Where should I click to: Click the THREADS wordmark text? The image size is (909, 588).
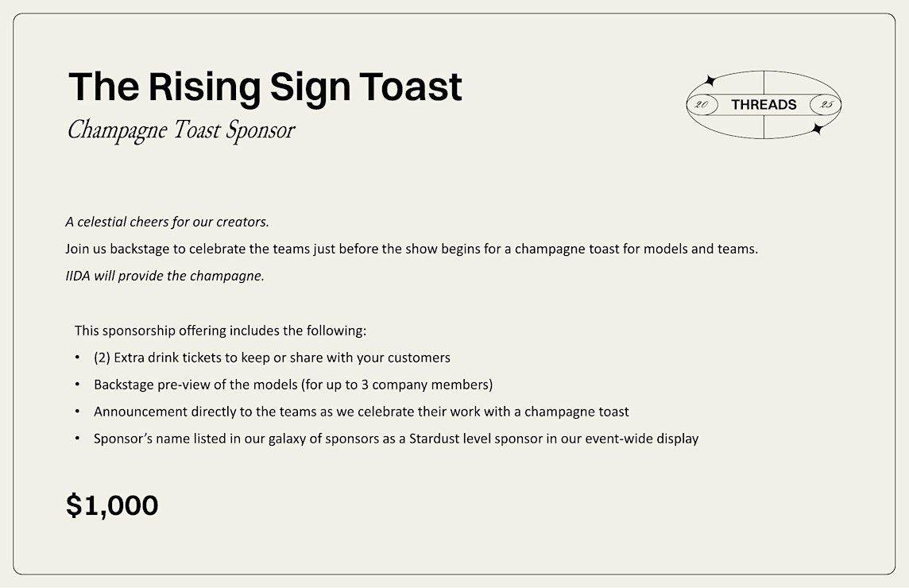764,104
